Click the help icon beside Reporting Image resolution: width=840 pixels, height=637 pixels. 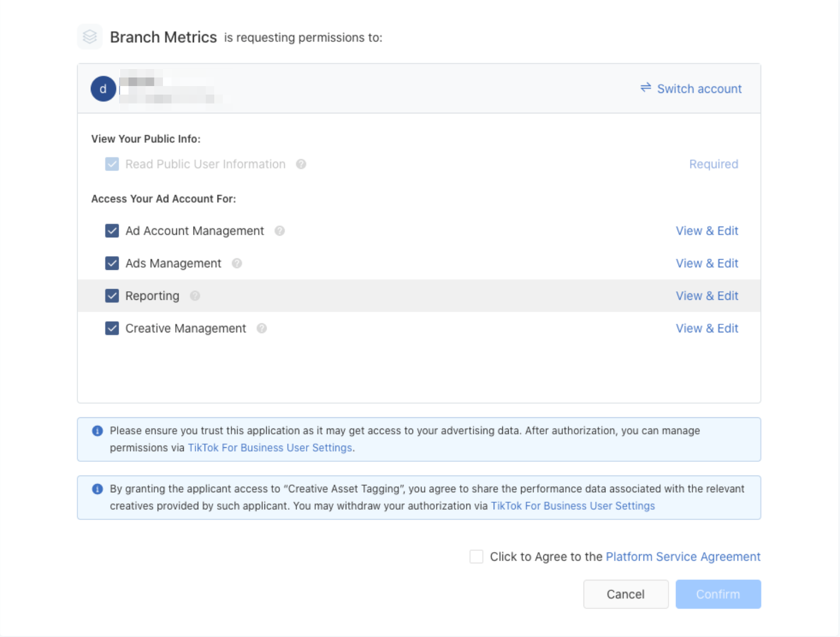click(x=195, y=296)
